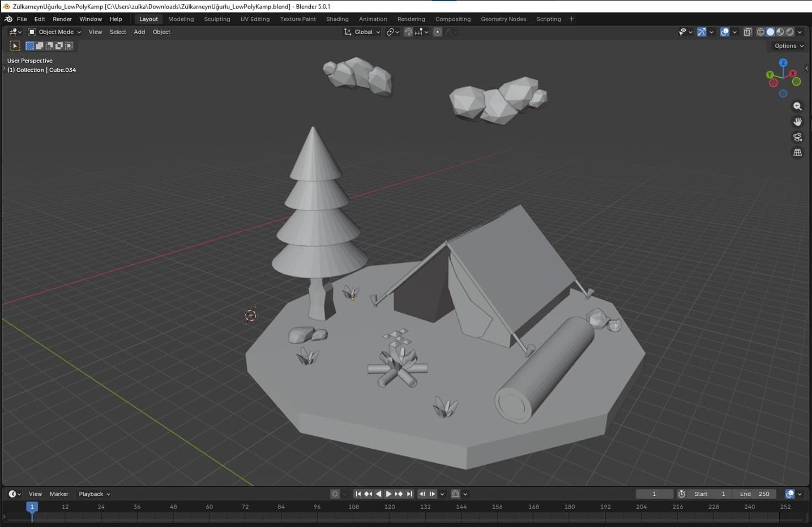Screen dimensions: 812x527
Task: Open the editor type selector in viewport header
Action: point(15,32)
